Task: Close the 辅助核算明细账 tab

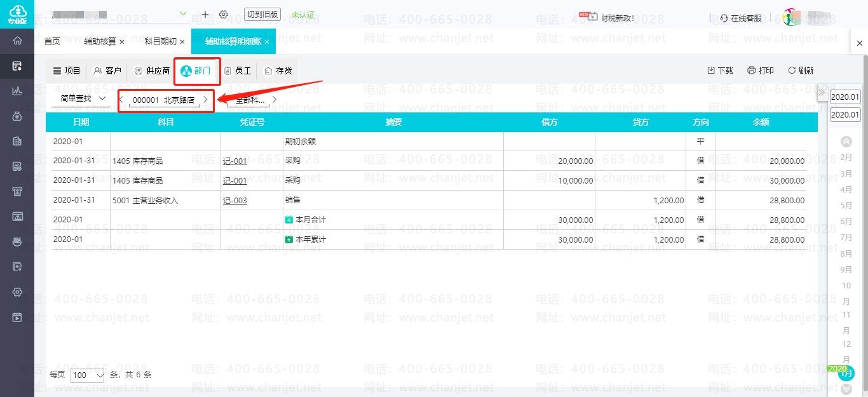Action: (267, 41)
